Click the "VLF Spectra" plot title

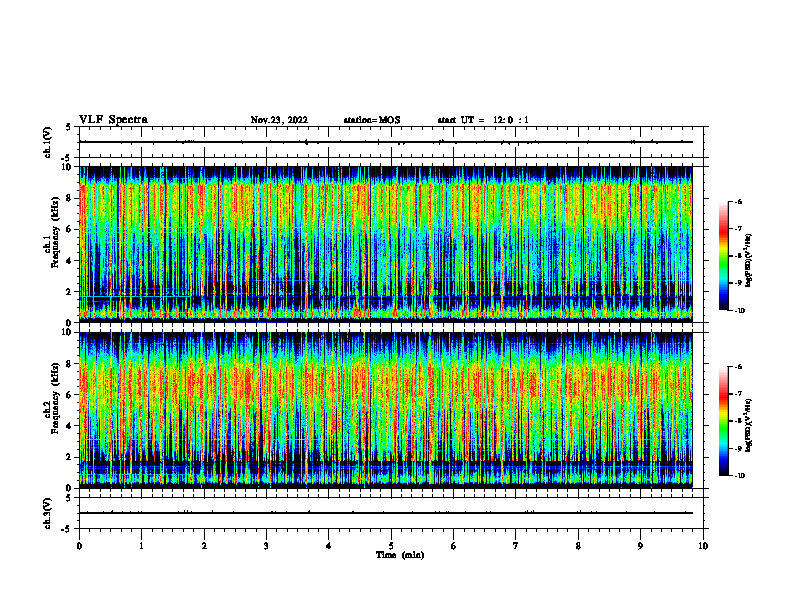pos(113,120)
